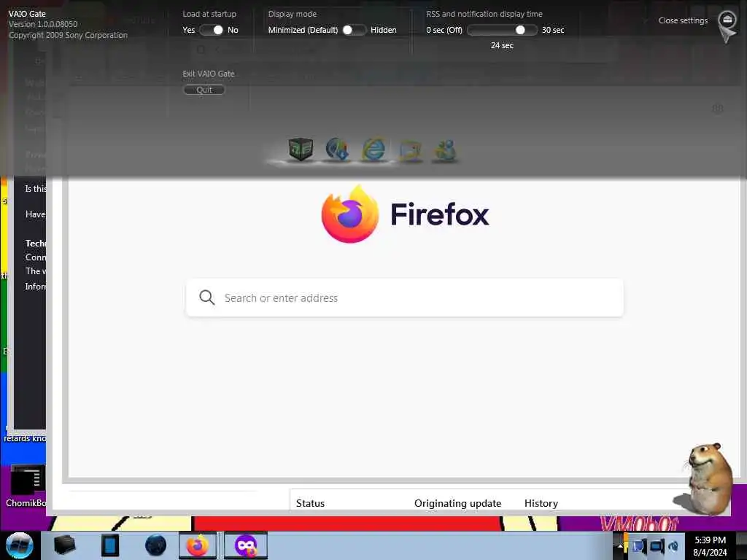Click the network tray icon

coord(638,545)
